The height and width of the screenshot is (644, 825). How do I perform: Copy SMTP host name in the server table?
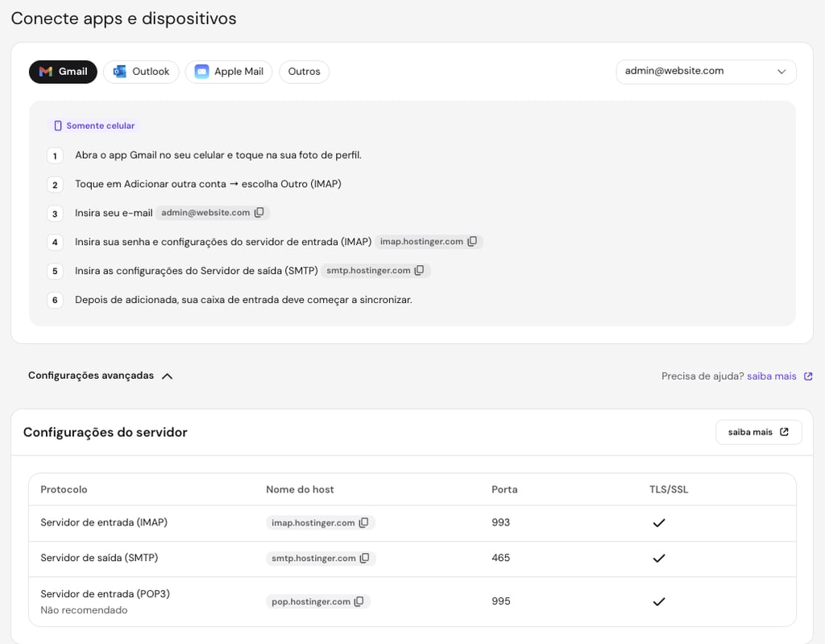click(x=365, y=558)
